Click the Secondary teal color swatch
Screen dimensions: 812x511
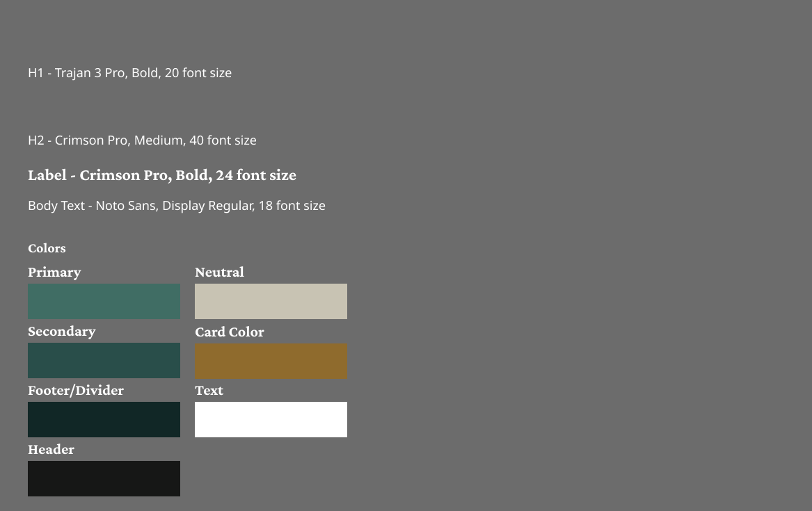tap(104, 360)
